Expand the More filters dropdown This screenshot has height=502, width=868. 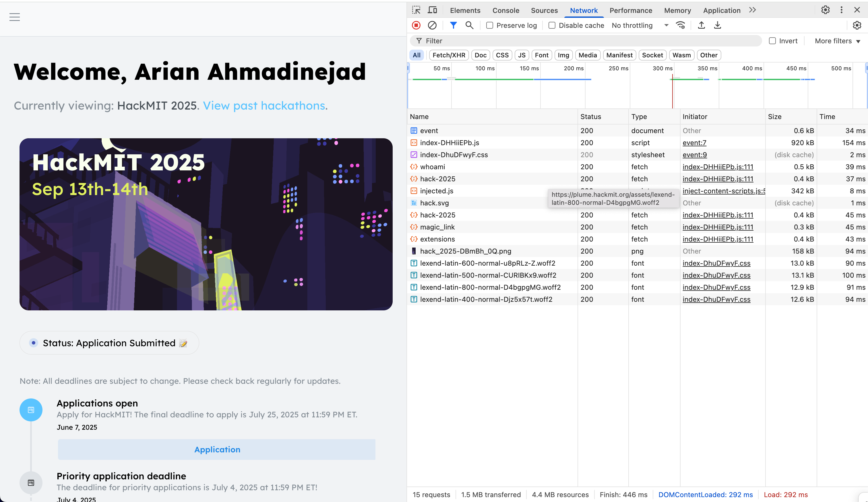tap(837, 41)
